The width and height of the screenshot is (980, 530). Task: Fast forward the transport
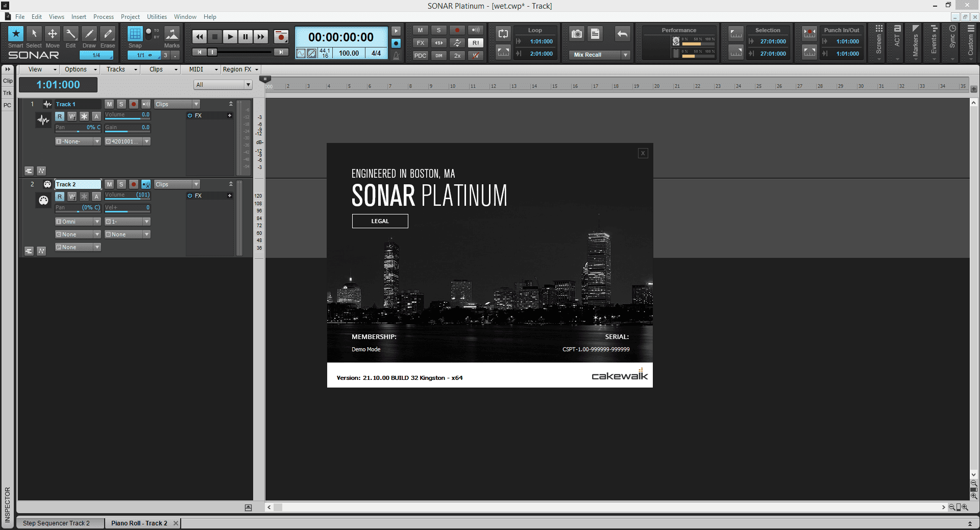tap(261, 37)
